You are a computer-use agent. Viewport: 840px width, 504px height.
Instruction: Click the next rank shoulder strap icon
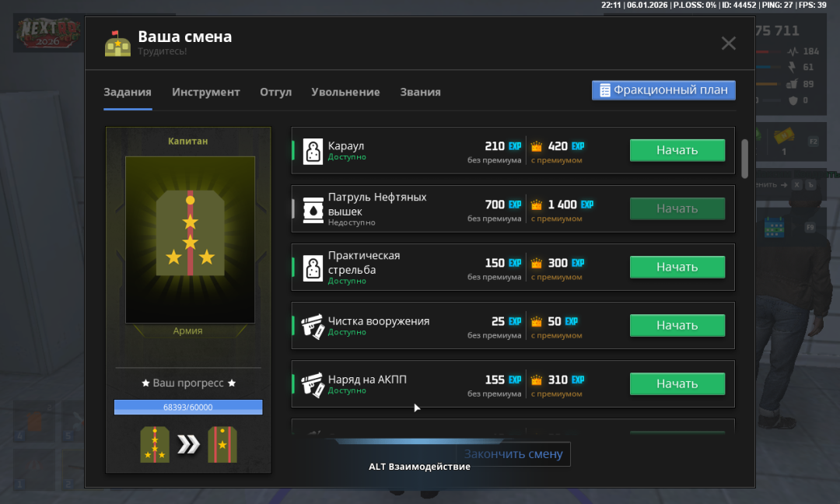pyautogui.click(x=222, y=445)
